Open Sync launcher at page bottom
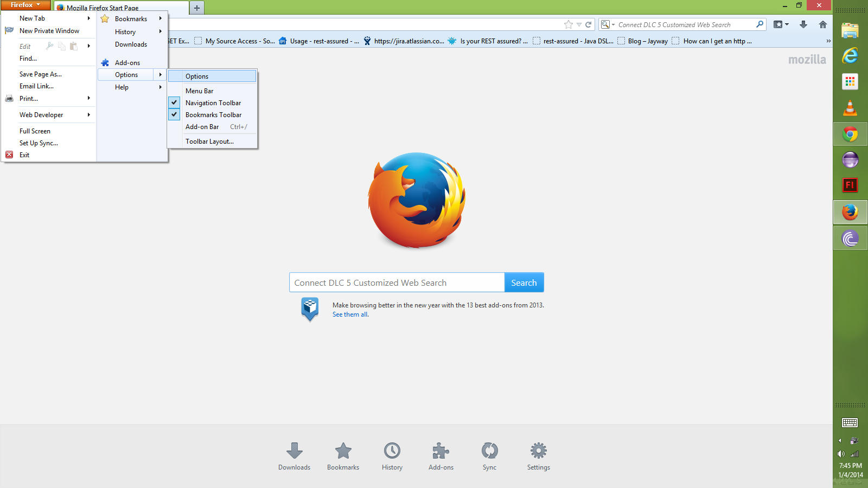This screenshot has width=868, height=488. point(489,456)
